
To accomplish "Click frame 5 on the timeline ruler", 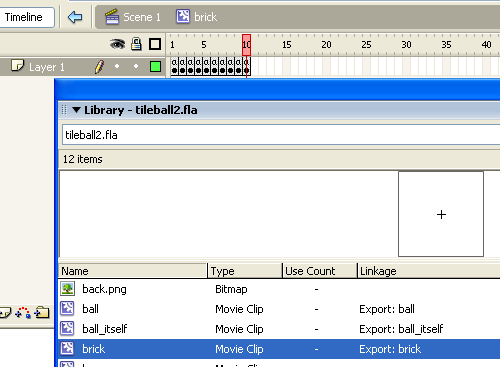I will point(204,45).
